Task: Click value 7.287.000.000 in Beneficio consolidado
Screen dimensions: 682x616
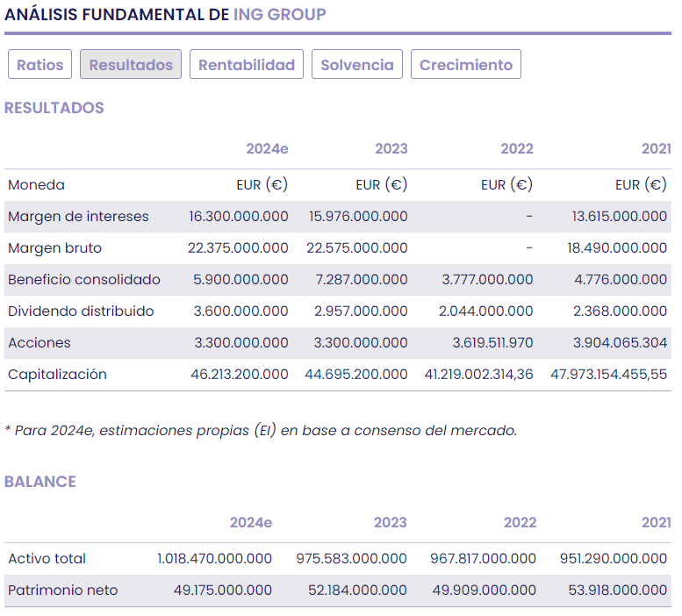Action: tap(362, 280)
